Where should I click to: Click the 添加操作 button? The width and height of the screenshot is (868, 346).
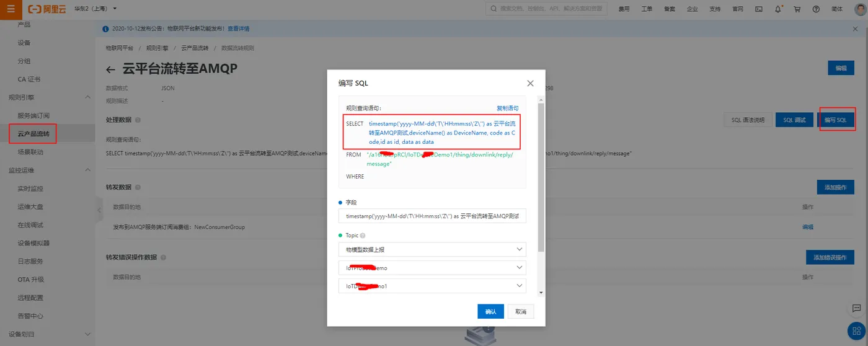835,187
